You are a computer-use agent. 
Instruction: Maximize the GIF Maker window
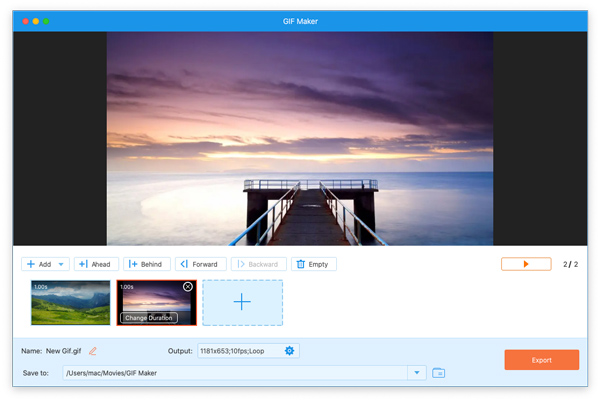pyautogui.click(x=46, y=21)
